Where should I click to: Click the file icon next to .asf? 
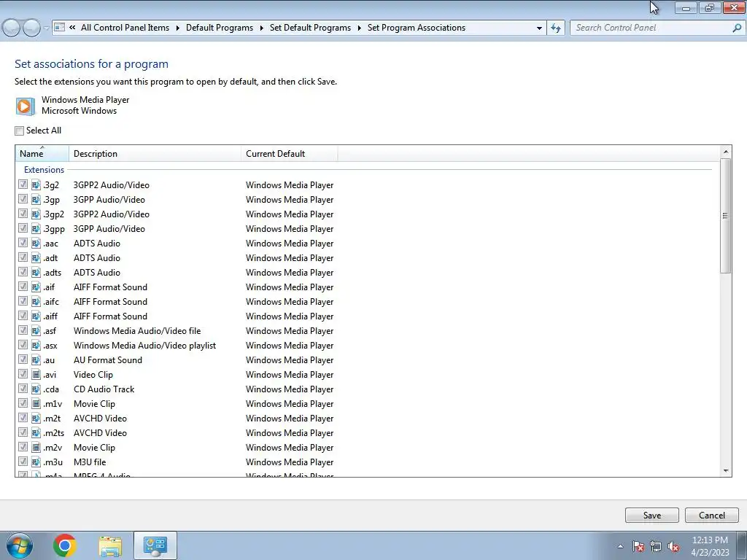[36, 331]
